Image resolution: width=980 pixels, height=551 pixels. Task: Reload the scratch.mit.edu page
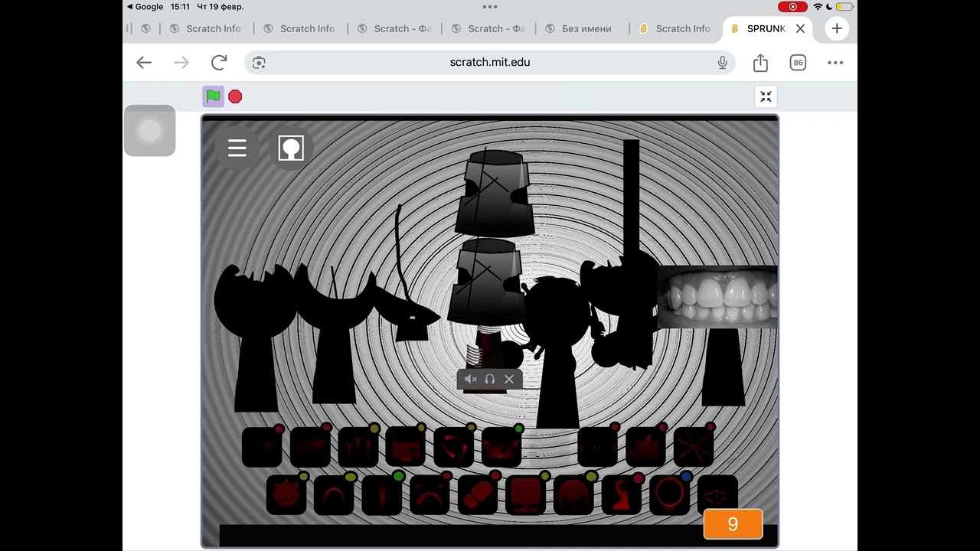pyautogui.click(x=219, y=63)
